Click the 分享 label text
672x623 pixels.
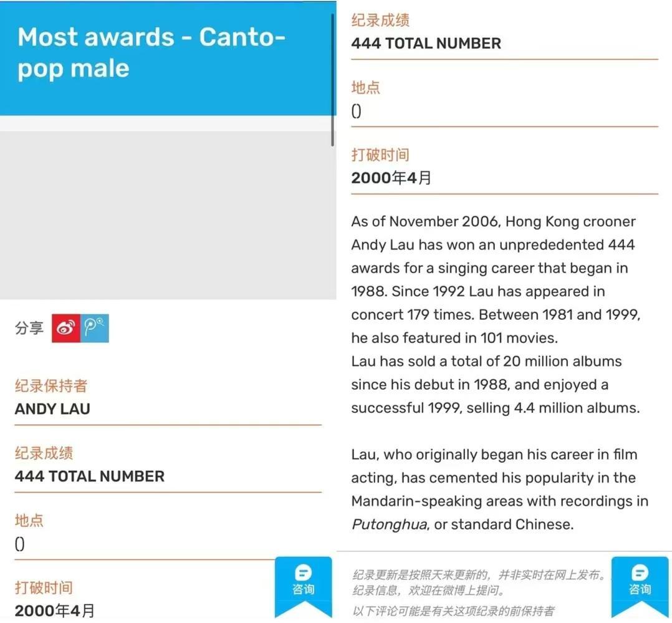click(29, 328)
